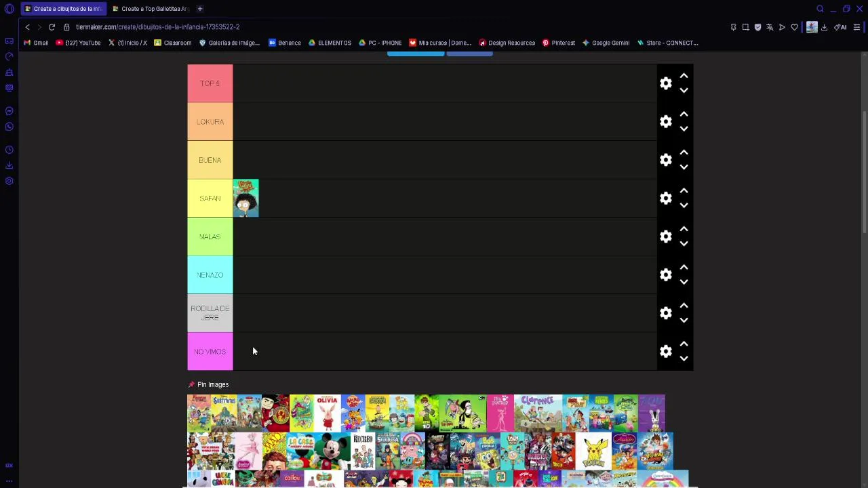Move MALAS row up with arrow
Viewport: 868px width, 488px height.
point(684,229)
